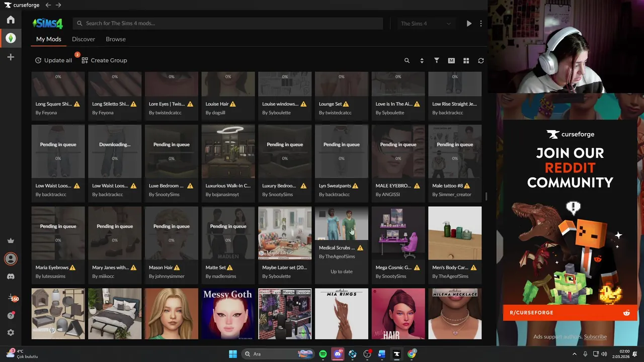644x362 pixels.
Task: Open Men's Body Care thumbnail
Action: click(x=455, y=233)
